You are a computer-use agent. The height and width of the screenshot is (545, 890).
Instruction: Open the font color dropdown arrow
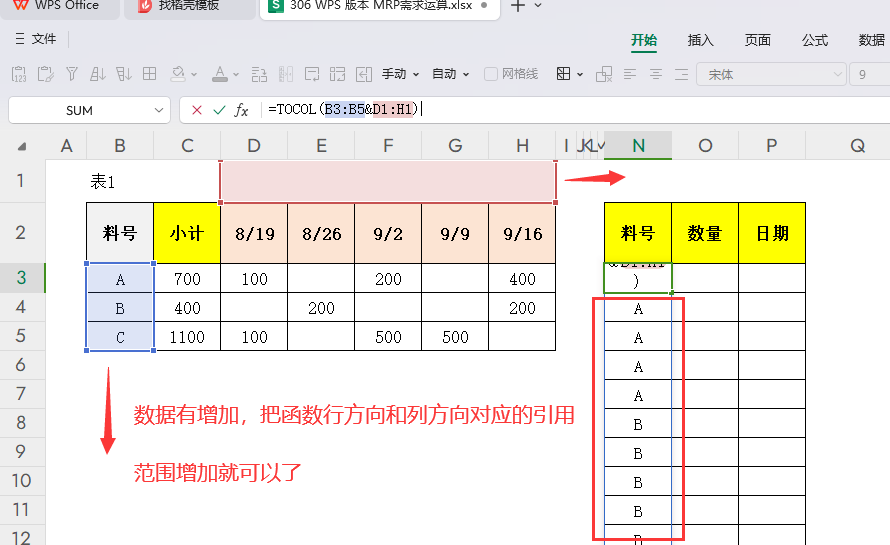tap(236, 74)
